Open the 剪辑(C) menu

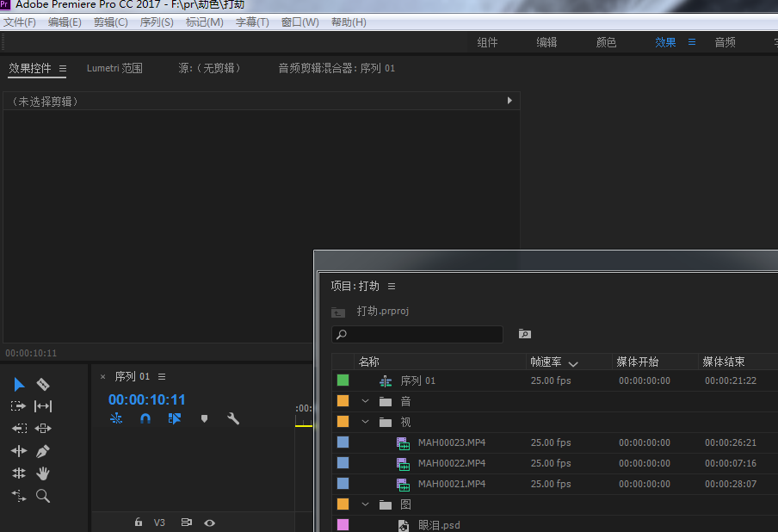click(111, 22)
